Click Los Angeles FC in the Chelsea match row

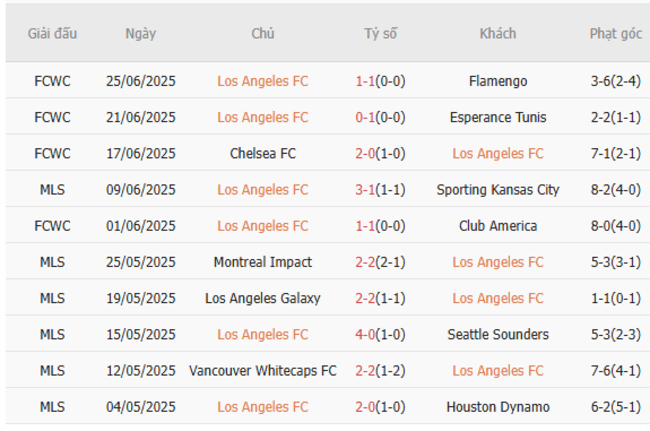click(498, 153)
